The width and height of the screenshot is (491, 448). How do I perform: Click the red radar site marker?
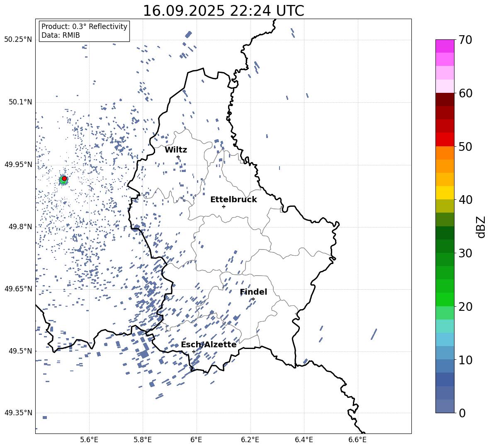coord(64,179)
